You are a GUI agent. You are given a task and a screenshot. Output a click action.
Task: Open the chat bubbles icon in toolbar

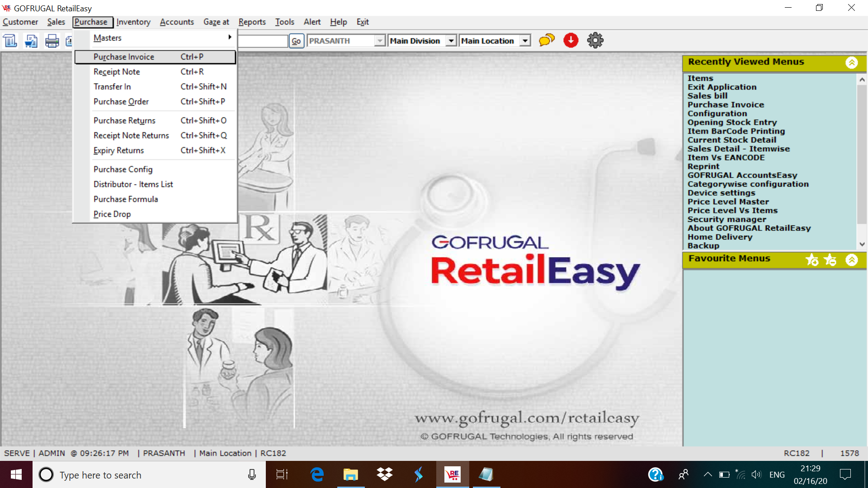[547, 40]
